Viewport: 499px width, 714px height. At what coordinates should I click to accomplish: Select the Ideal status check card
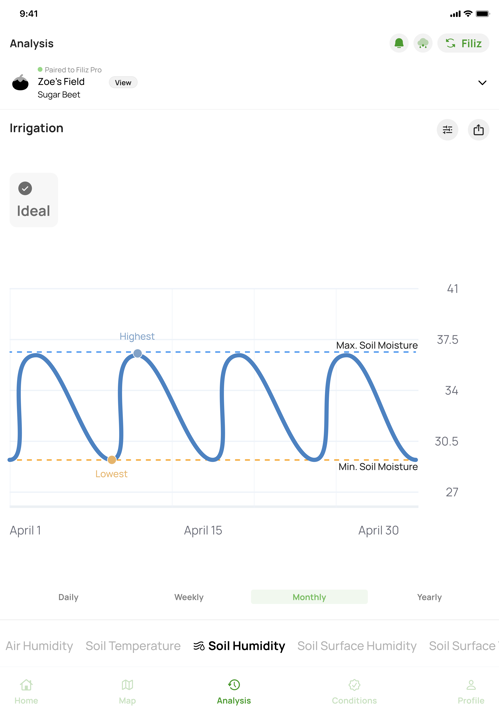[x=34, y=200]
